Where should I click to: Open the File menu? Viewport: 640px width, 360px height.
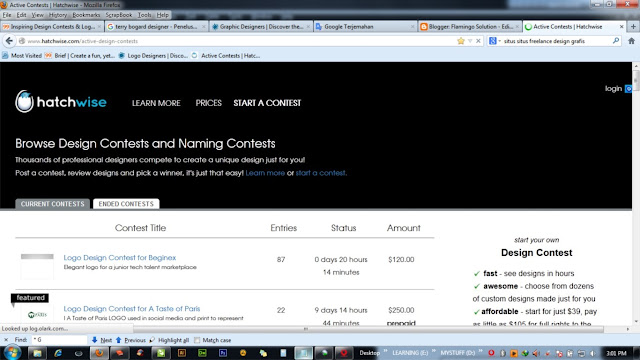click(x=7, y=15)
